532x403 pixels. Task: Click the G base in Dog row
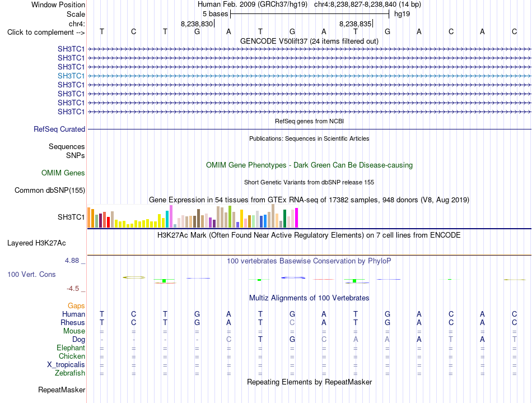pyautogui.click(x=292, y=339)
